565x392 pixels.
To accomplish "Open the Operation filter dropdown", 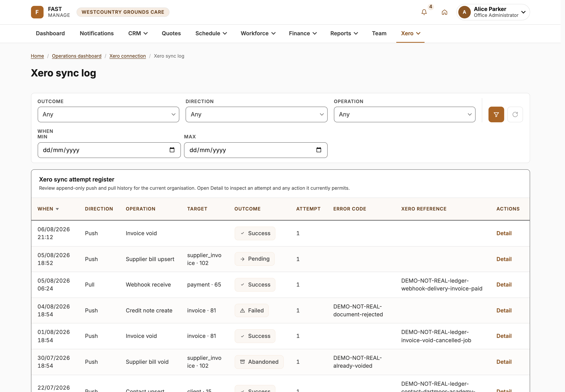I will pos(405,114).
